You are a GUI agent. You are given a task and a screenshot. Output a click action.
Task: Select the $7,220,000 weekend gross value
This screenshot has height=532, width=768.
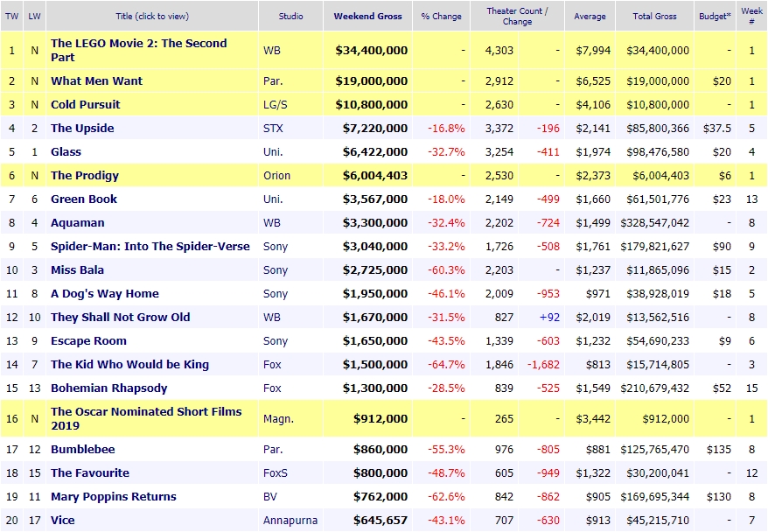coord(375,128)
